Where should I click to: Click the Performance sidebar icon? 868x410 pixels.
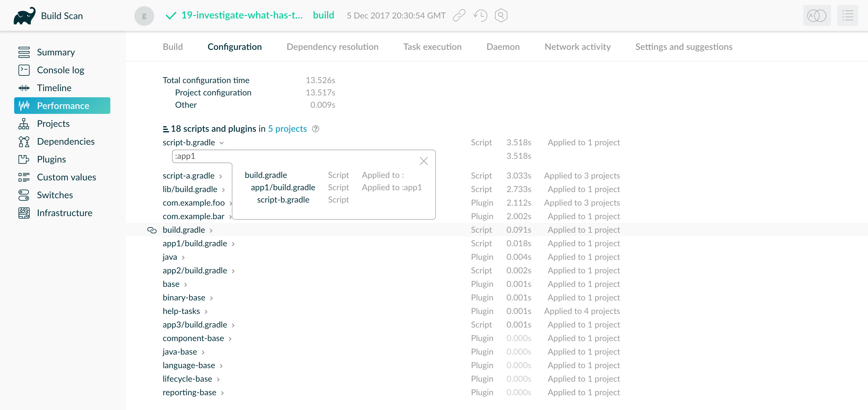tap(25, 106)
